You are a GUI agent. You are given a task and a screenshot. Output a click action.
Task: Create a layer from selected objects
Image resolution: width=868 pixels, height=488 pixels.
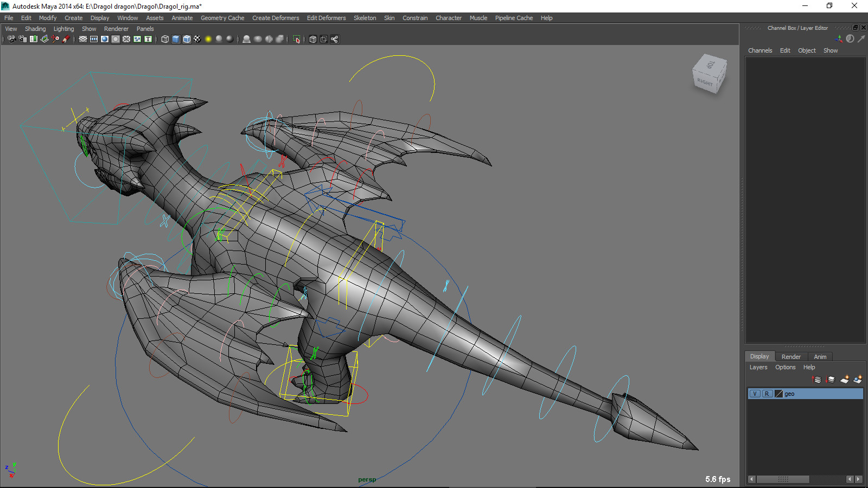(x=858, y=380)
